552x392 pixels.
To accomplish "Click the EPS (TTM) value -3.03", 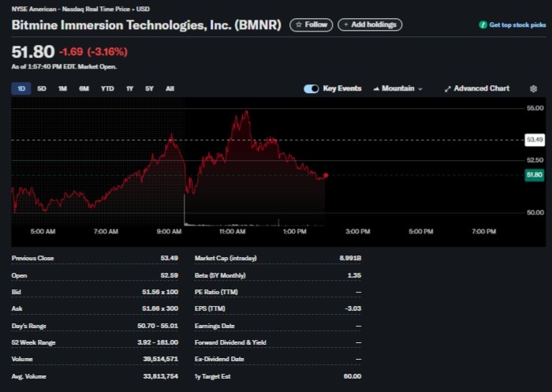I will click(353, 308).
